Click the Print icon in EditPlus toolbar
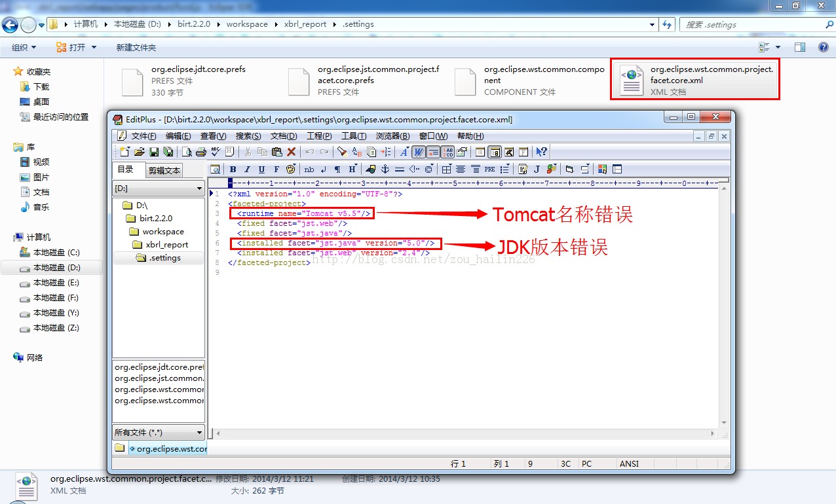Screen dimensions: 836x504 (200, 152)
